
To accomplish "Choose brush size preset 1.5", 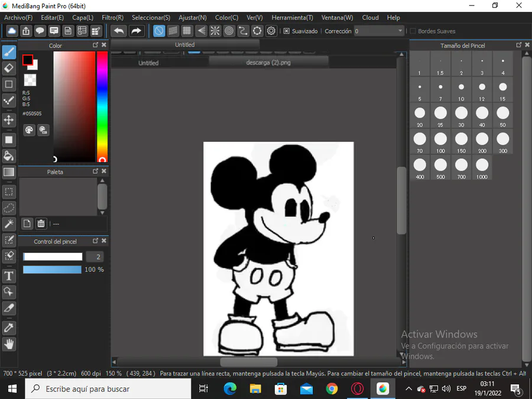I will click(x=440, y=64).
